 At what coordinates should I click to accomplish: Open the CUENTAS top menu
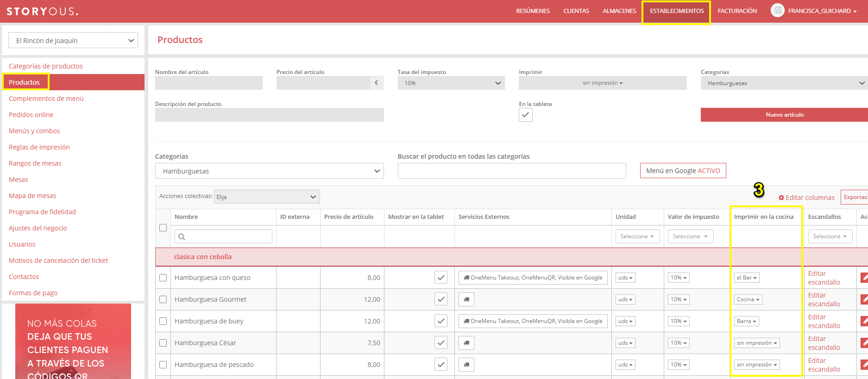pyautogui.click(x=576, y=11)
